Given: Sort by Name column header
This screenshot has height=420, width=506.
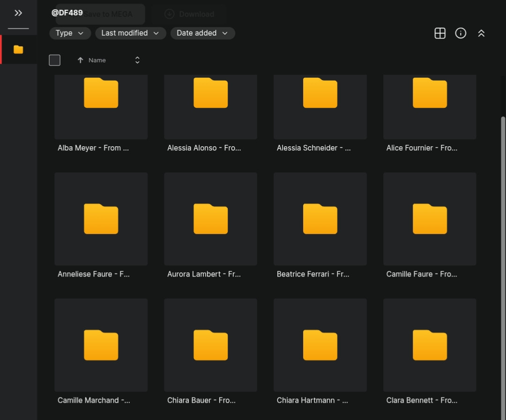Looking at the screenshot, I should pos(97,60).
